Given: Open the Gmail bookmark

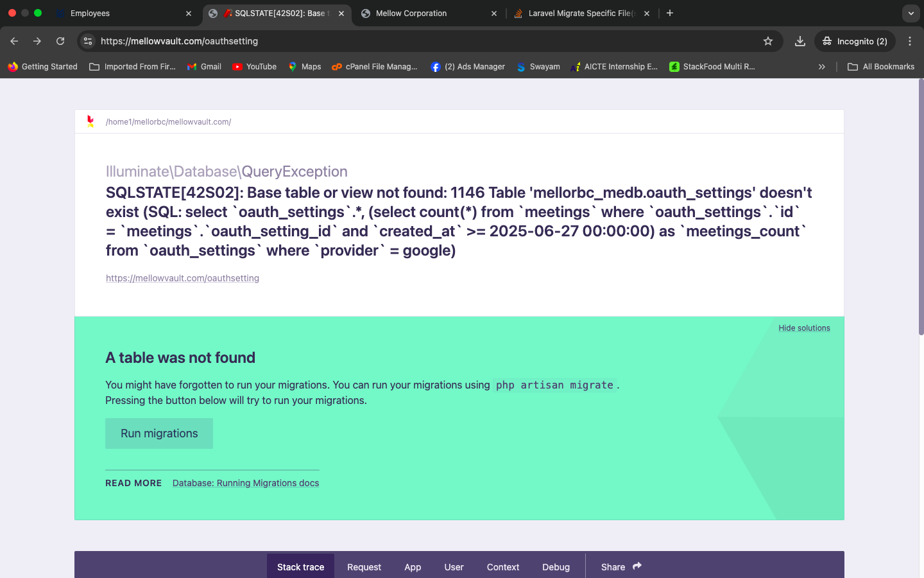Looking at the screenshot, I should (x=204, y=67).
